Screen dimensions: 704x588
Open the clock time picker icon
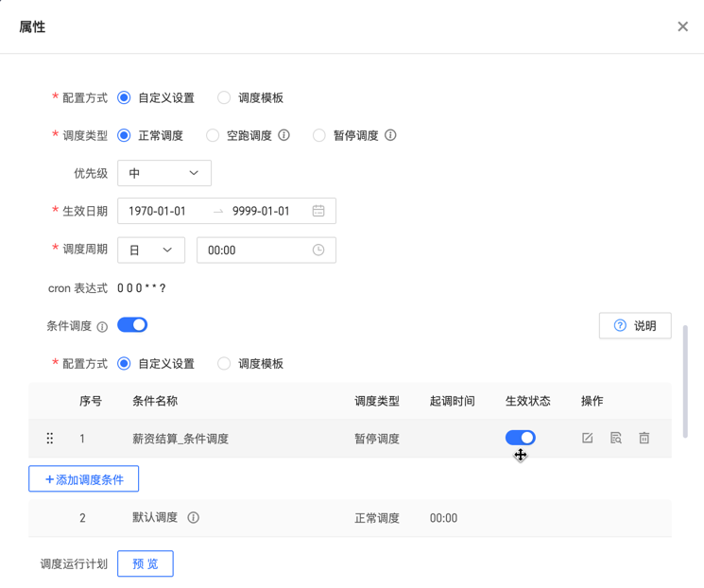coord(318,250)
